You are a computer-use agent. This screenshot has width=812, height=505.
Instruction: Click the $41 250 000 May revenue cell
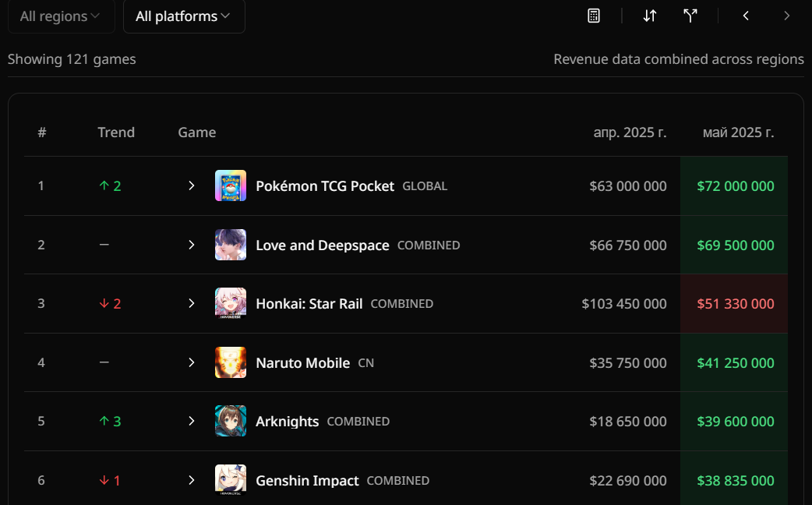click(x=736, y=362)
